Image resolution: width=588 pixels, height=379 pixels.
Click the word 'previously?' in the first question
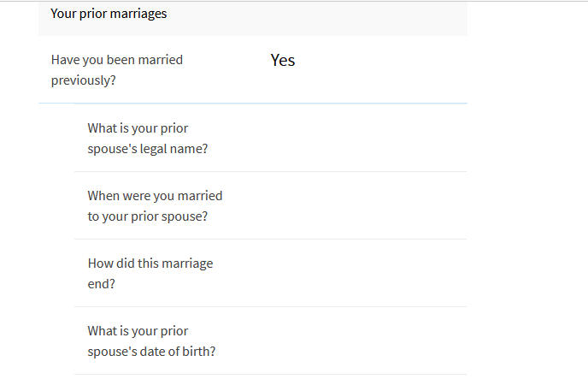pyautogui.click(x=83, y=80)
